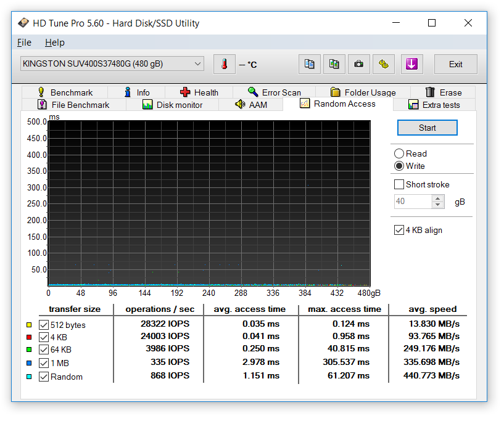This screenshot has height=421, width=504.
Task: Open the Extra tests tab
Action: (x=434, y=105)
